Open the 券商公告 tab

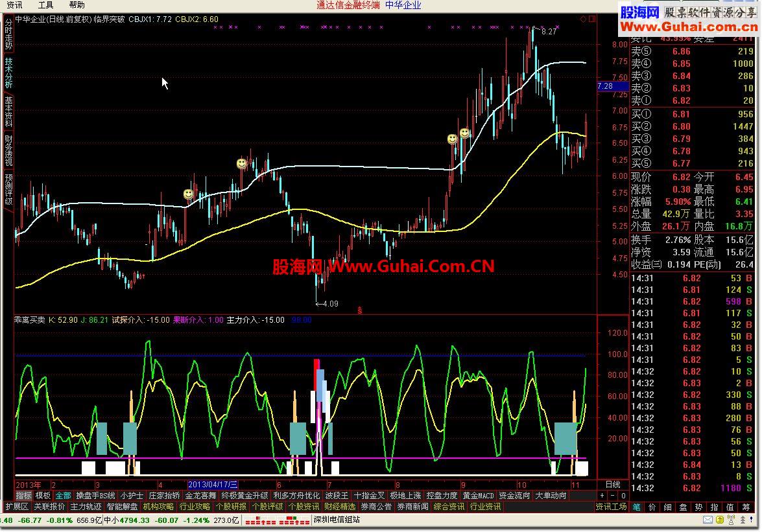click(x=377, y=507)
